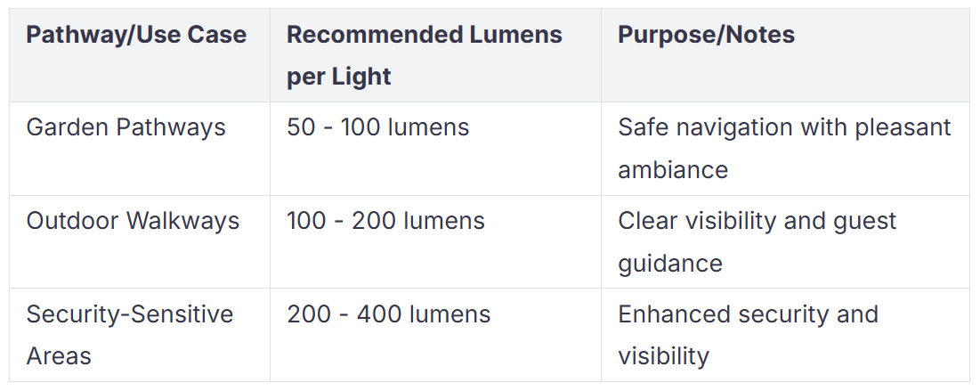Click the word 'guidance'

(670, 263)
